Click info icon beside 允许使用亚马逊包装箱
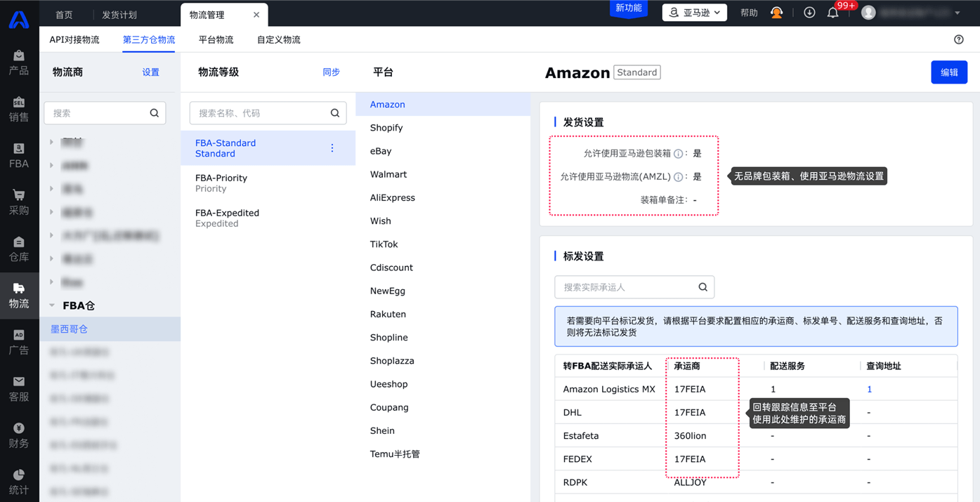 click(678, 154)
